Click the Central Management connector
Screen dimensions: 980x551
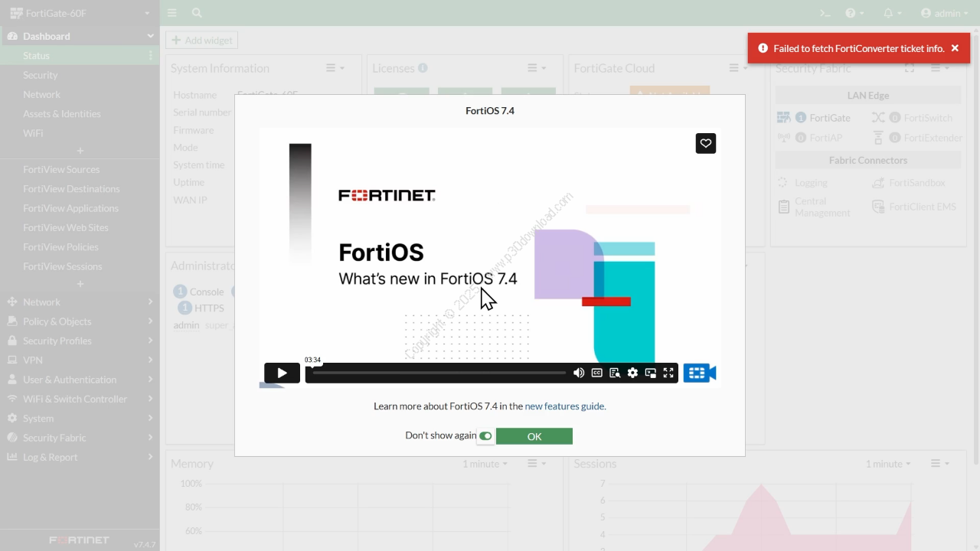814,207
